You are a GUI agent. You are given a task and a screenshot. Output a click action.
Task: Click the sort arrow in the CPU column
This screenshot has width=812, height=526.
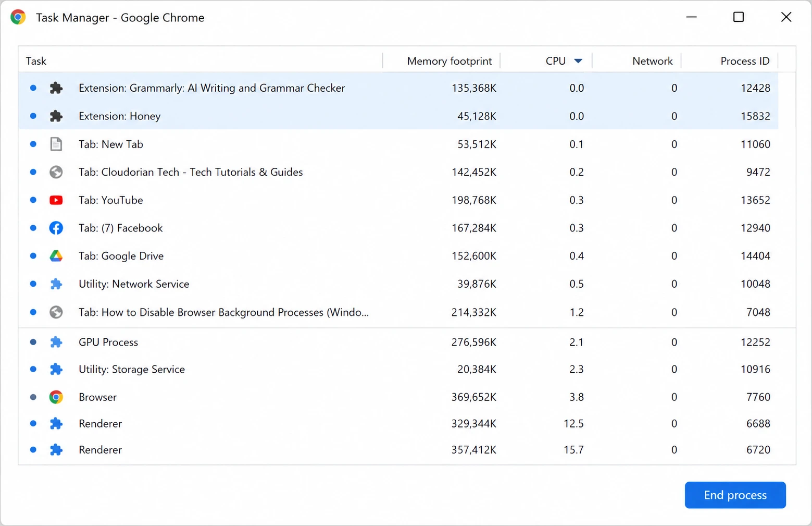point(578,61)
